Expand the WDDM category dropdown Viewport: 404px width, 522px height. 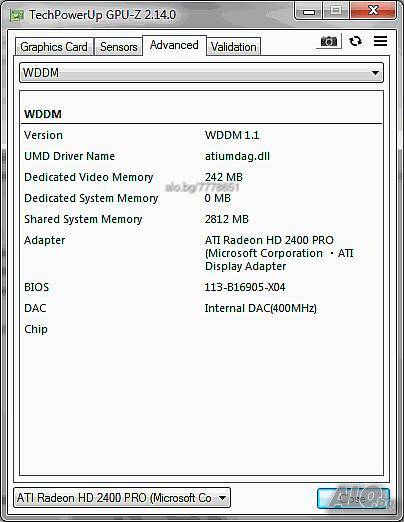click(x=201, y=73)
